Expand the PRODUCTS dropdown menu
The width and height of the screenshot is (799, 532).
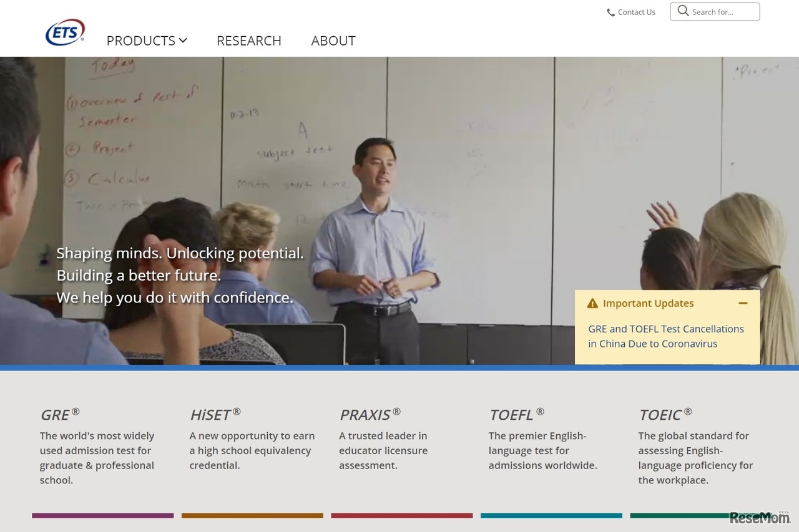(147, 41)
